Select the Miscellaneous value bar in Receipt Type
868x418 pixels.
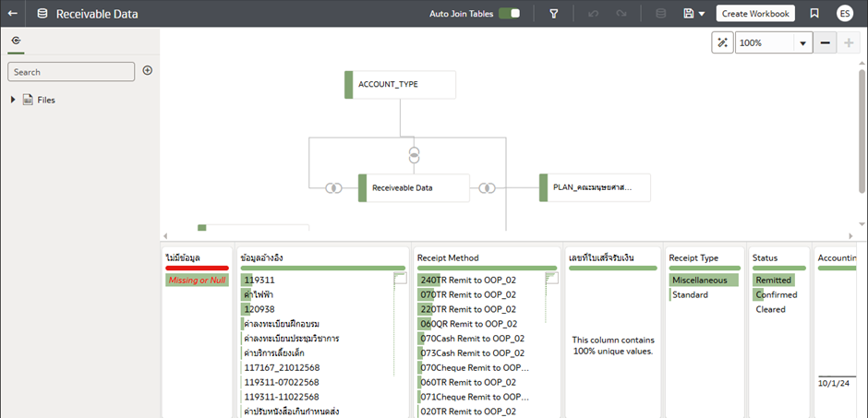click(699, 280)
